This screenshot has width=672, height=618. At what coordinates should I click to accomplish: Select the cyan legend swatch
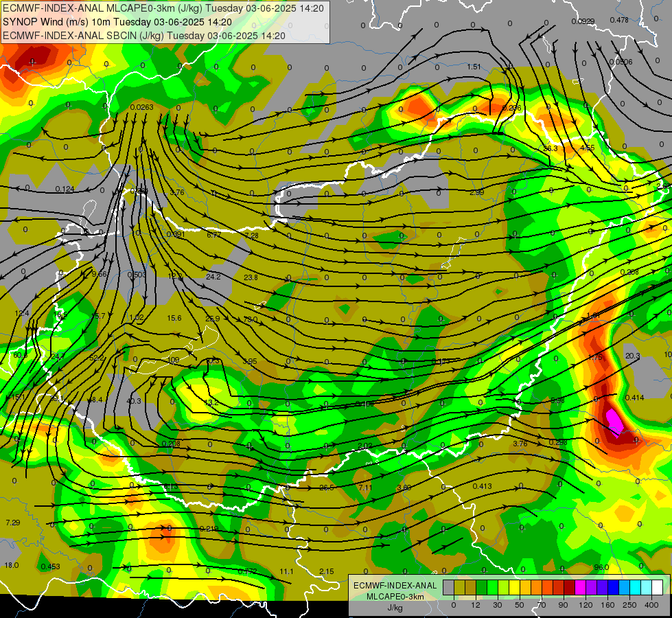click(635, 588)
